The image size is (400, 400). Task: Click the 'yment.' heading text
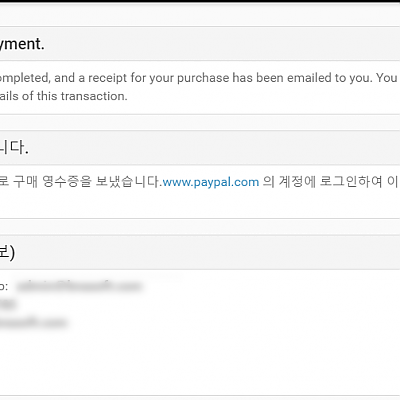[22, 44]
